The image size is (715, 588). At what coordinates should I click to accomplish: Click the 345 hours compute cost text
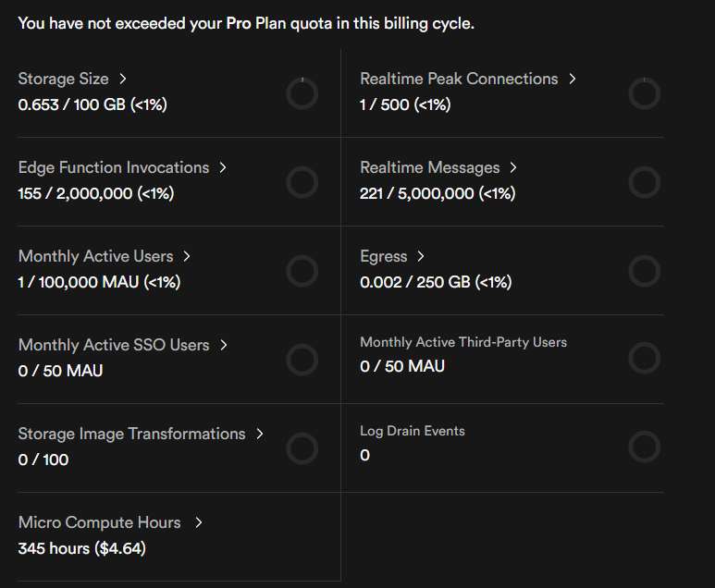(x=81, y=548)
